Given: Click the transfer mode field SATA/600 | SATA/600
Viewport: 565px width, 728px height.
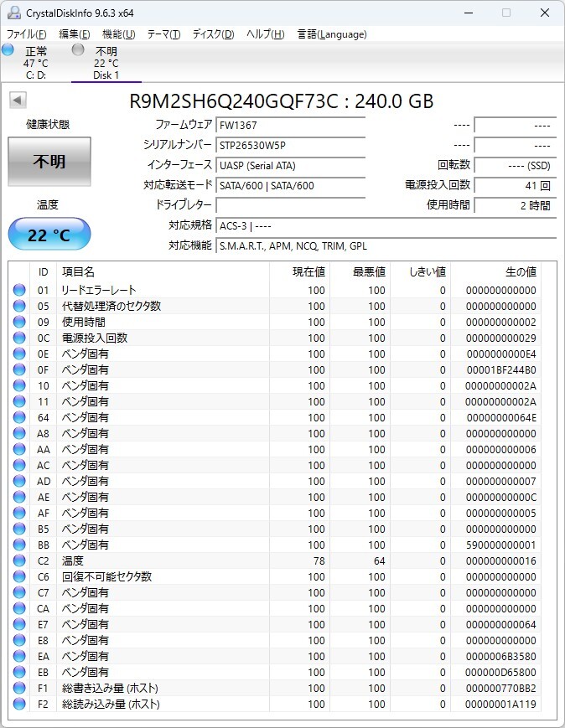Looking at the screenshot, I should 290,186.
